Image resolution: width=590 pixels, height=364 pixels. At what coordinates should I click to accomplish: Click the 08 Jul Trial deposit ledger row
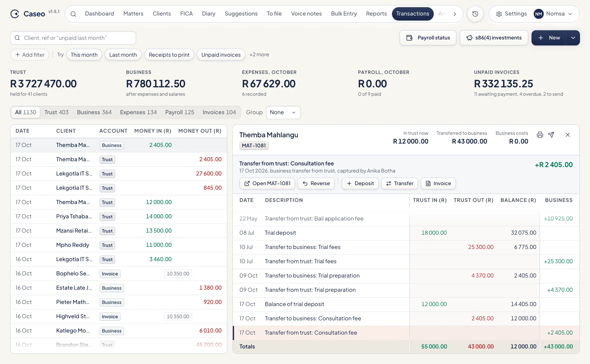[x=406, y=233]
